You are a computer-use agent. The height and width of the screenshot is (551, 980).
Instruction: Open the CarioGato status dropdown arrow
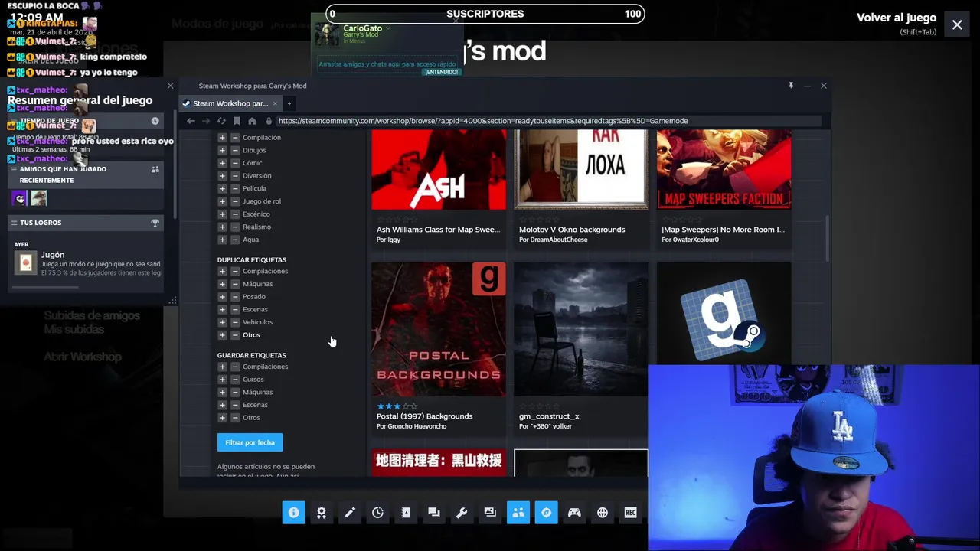click(388, 28)
